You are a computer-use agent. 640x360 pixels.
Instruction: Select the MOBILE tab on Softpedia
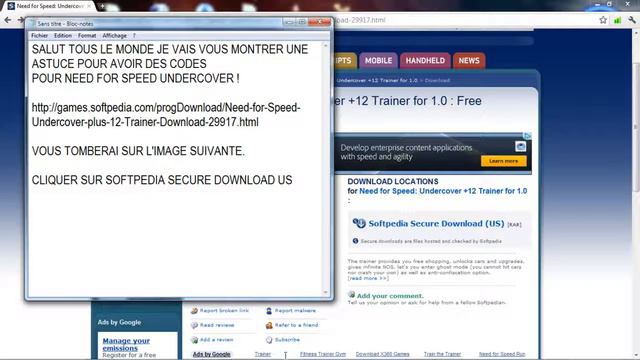tap(378, 60)
